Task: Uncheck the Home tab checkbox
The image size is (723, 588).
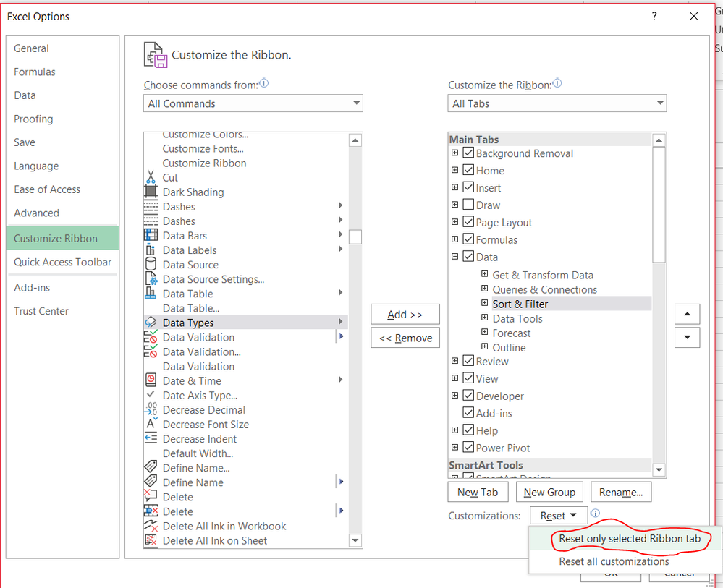Action: pos(468,169)
